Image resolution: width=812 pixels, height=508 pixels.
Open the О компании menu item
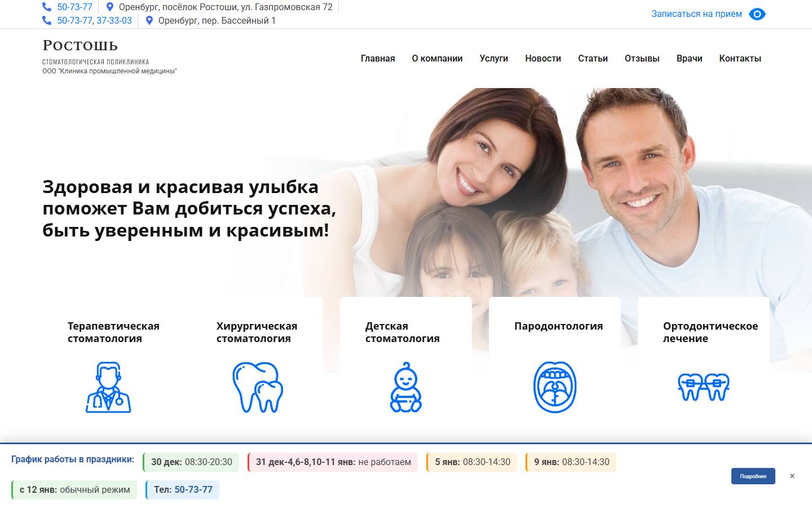click(437, 59)
